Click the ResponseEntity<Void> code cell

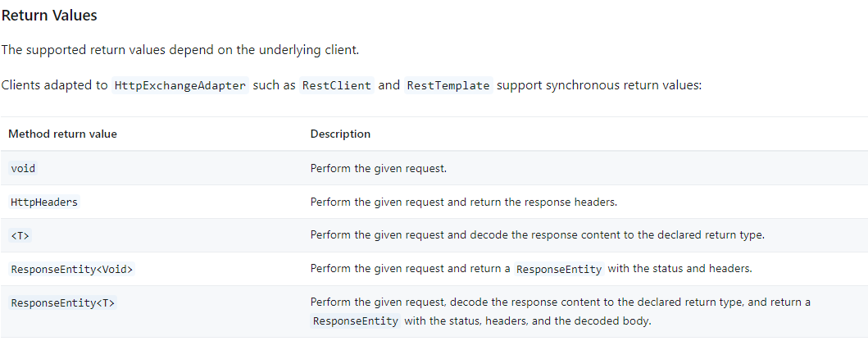pyautogui.click(x=71, y=269)
